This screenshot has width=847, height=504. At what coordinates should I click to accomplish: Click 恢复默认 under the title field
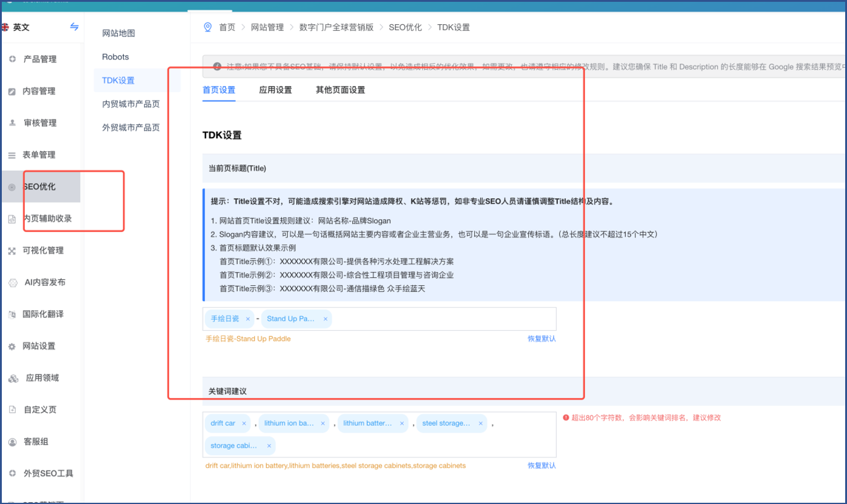(x=541, y=339)
